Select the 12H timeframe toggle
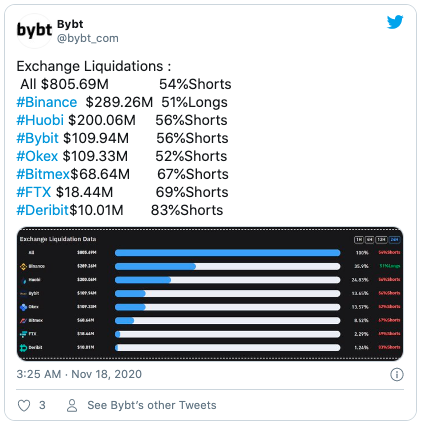Viewport: 421px width, 424px height. click(x=381, y=240)
